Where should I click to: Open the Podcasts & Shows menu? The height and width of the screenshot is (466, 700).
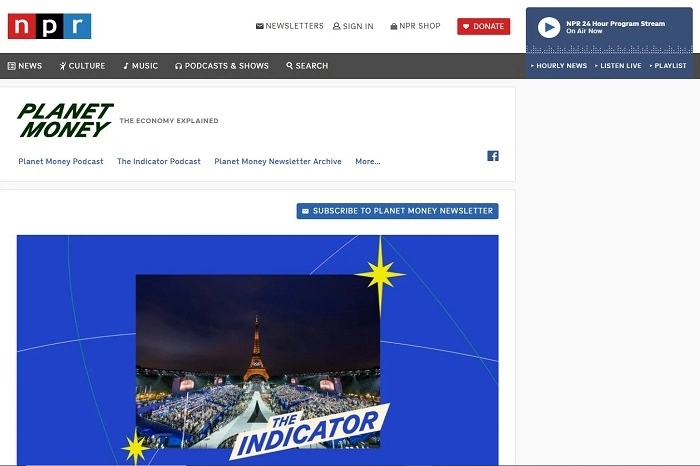pyautogui.click(x=222, y=66)
